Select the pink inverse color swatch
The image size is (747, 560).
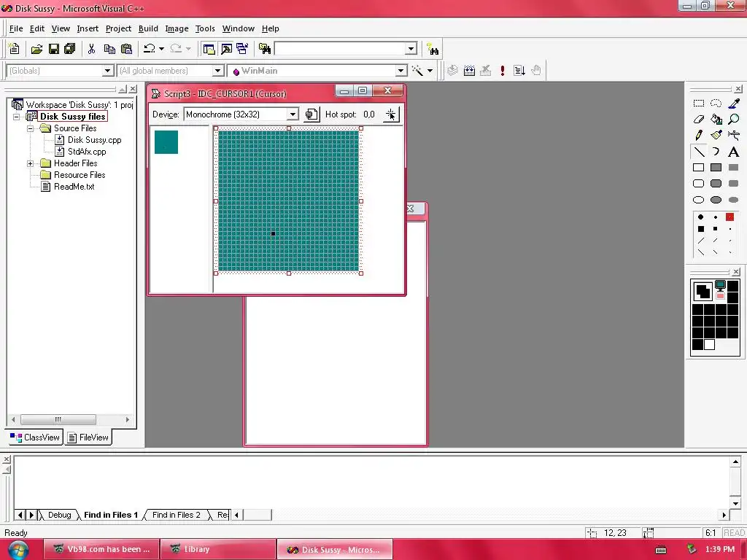(720, 296)
